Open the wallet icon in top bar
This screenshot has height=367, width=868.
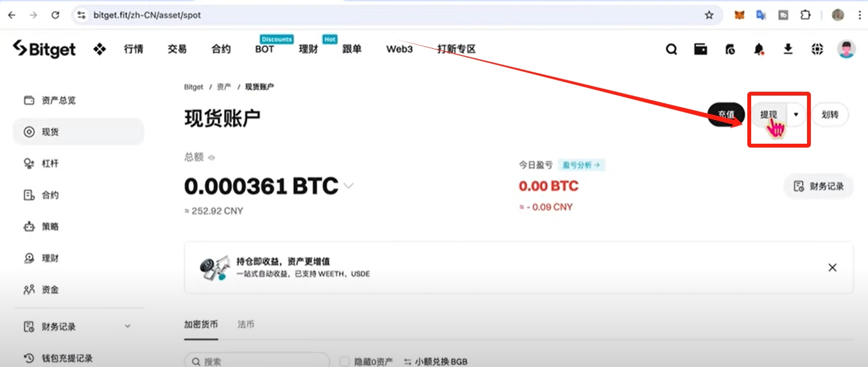pyautogui.click(x=700, y=49)
